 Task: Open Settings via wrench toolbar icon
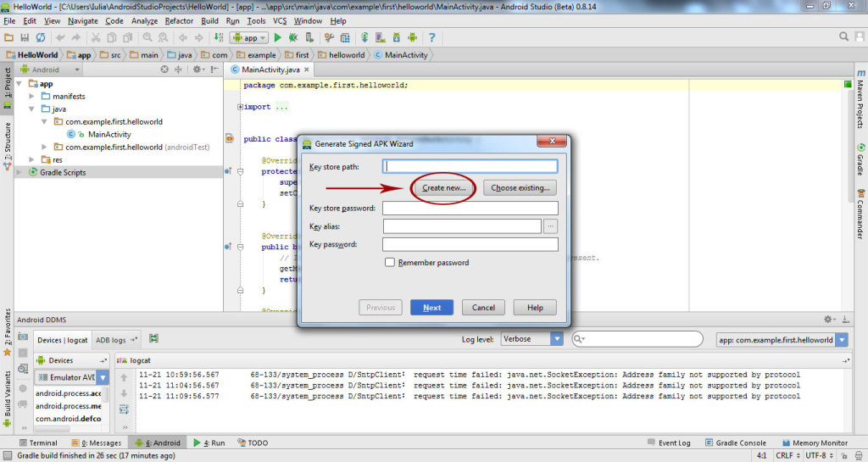tap(330, 37)
